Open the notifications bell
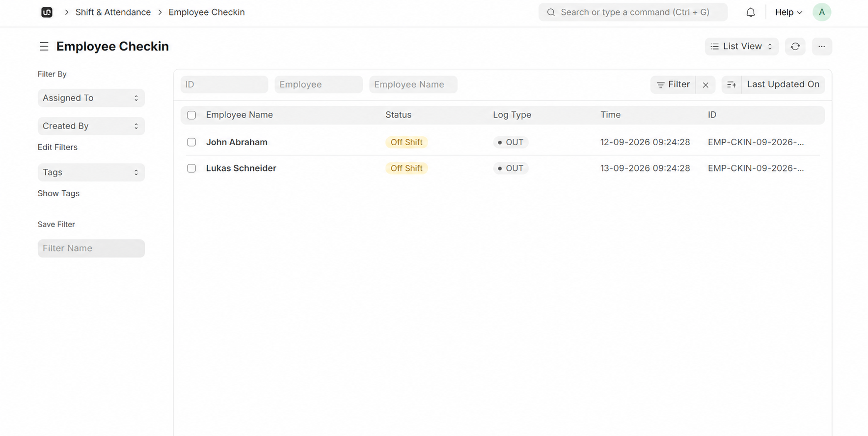Image resolution: width=868 pixels, height=436 pixels. click(x=751, y=12)
